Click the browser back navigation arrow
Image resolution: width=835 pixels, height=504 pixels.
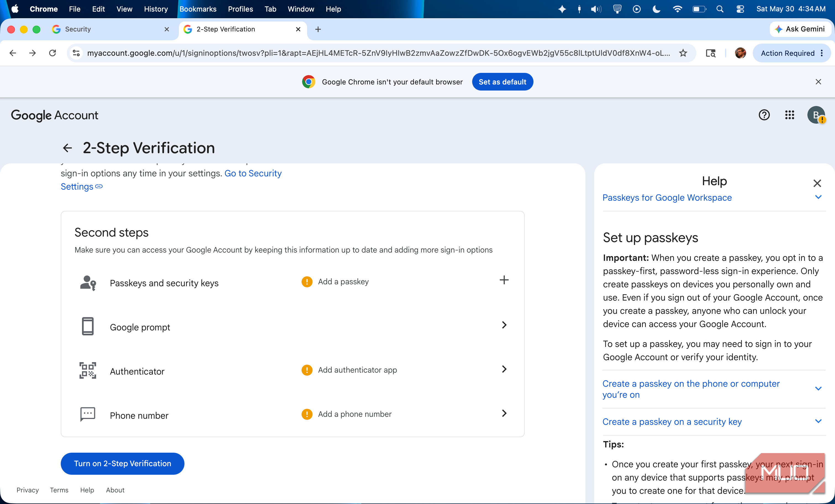pos(13,53)
